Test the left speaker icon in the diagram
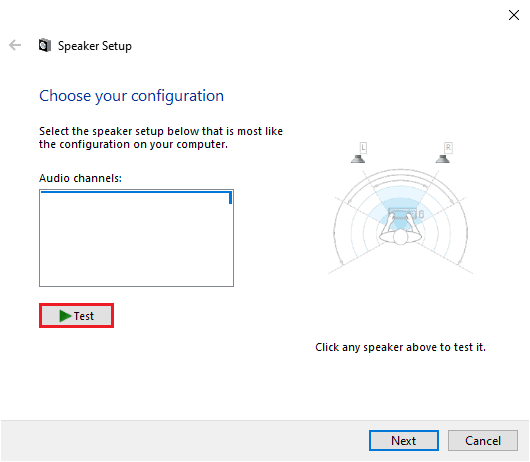 tap(358, 159)
